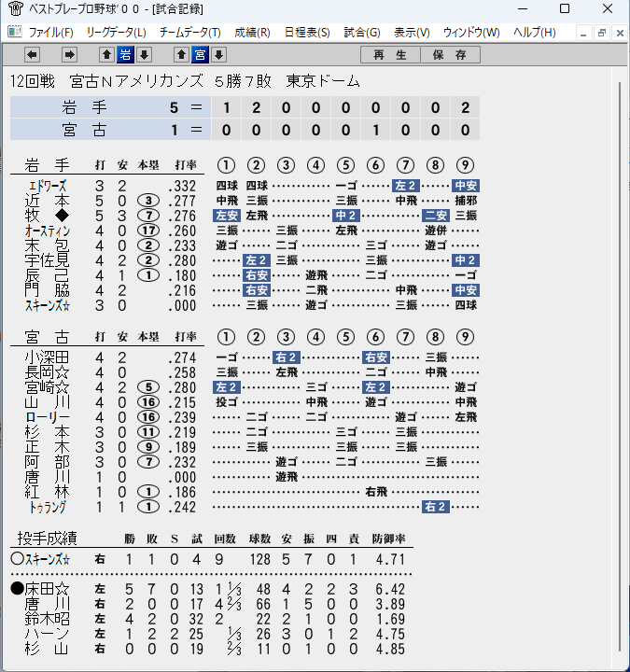The image size is (630, 672).
Task: Open the チームデータ(T) dropdown menu
Action: coord(190,32)
